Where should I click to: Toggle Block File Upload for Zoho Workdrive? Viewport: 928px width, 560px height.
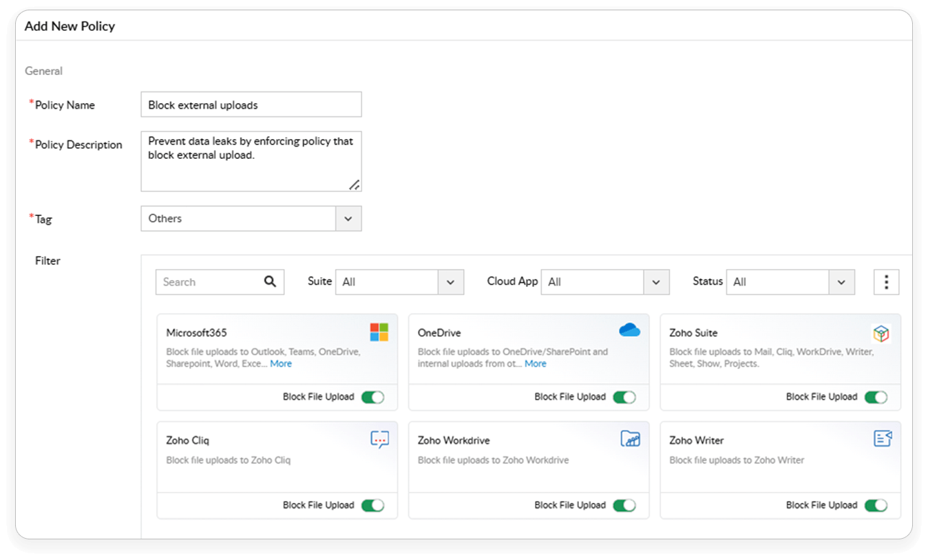624,505
